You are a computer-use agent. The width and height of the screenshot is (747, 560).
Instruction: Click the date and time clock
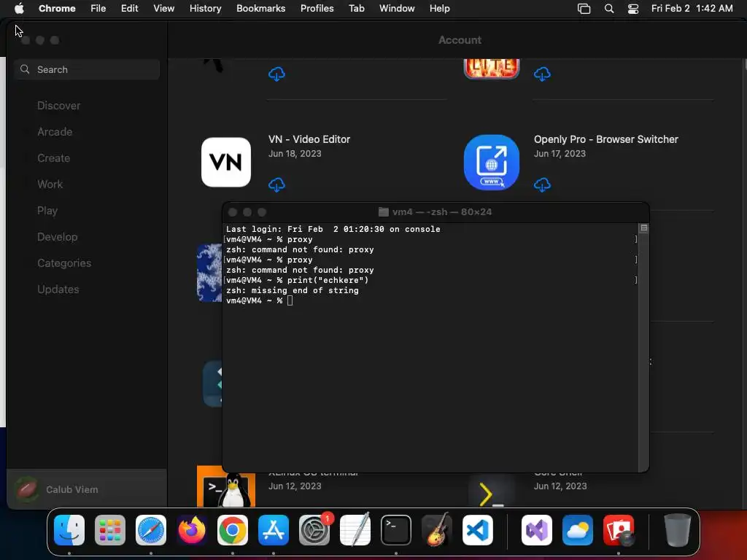[x=692, y=9]
